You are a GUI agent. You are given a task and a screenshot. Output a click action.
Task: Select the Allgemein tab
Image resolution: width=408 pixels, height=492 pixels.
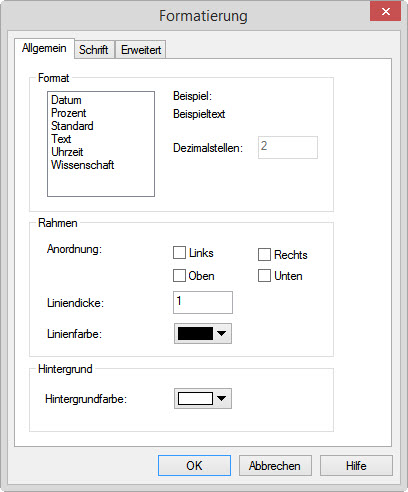[x=44, y=48]
